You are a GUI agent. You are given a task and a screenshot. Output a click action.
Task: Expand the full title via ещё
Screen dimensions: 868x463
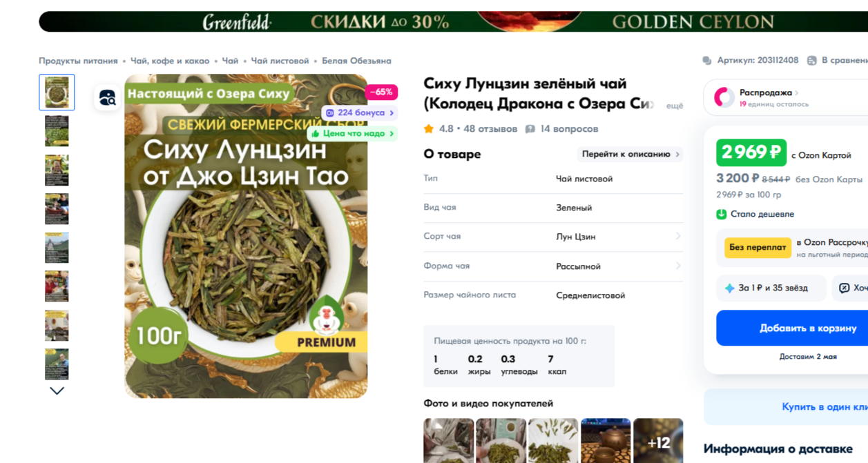[x=674, y=106]
